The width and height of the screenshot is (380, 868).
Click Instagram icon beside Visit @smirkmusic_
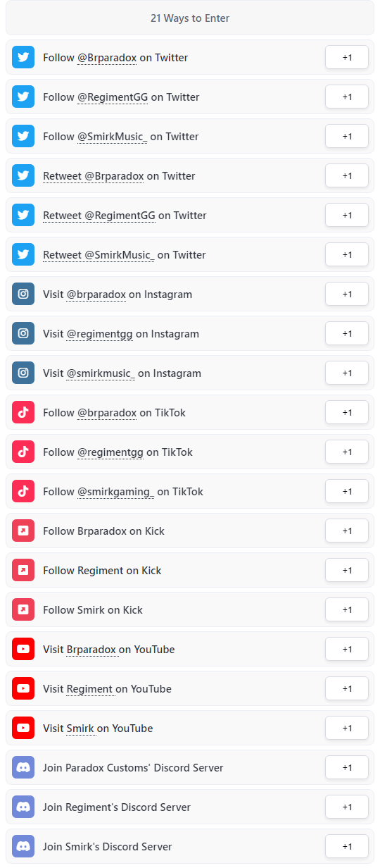tap(23, 373)
